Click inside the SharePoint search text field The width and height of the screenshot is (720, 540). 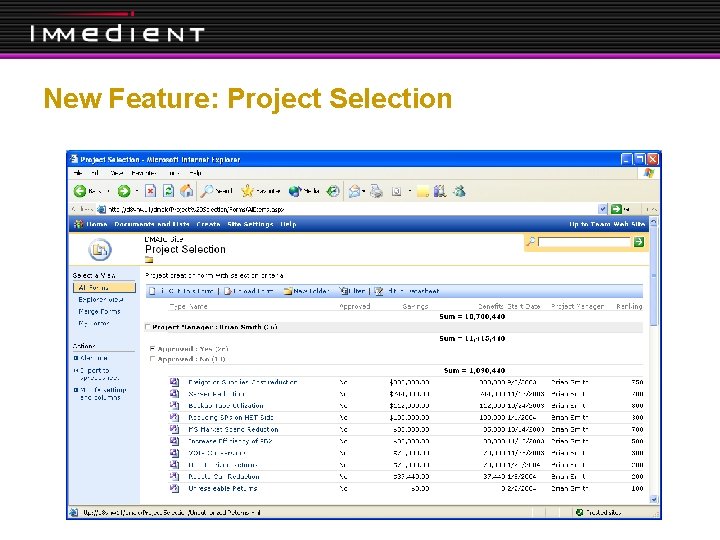pos(584,242)
